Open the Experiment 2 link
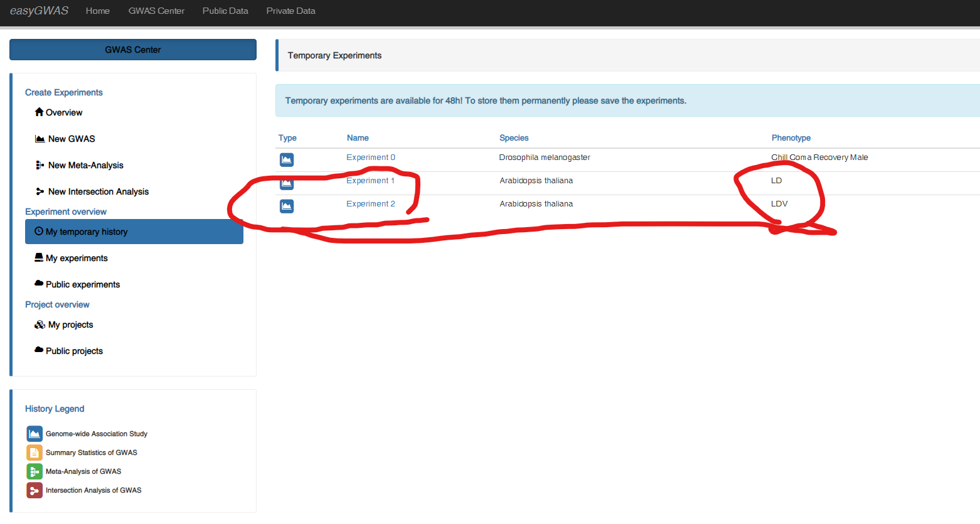Image resolution: width=980 pixels, height=524 pixels. (x=371, y=204)
